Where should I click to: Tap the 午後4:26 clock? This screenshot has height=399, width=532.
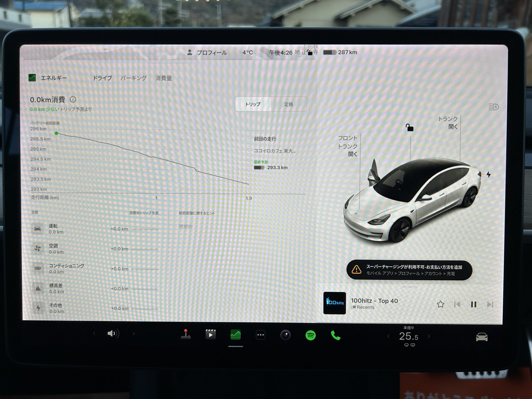coord(281,53)
